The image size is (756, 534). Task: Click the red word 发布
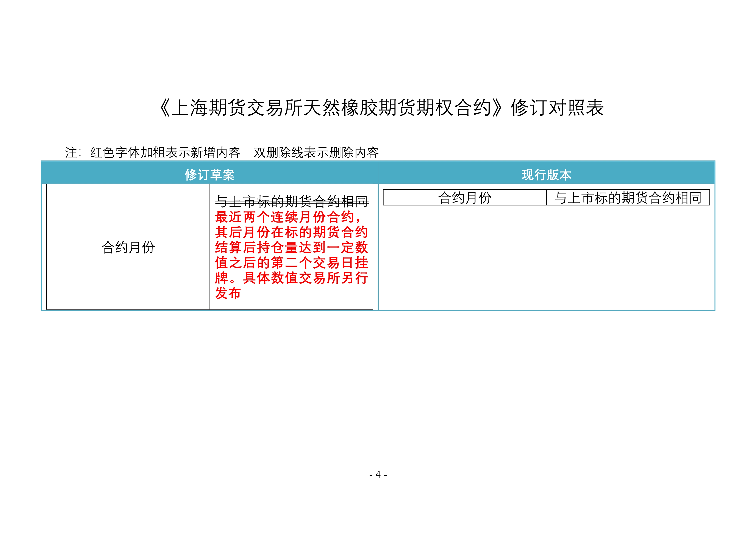coord(228,293)
